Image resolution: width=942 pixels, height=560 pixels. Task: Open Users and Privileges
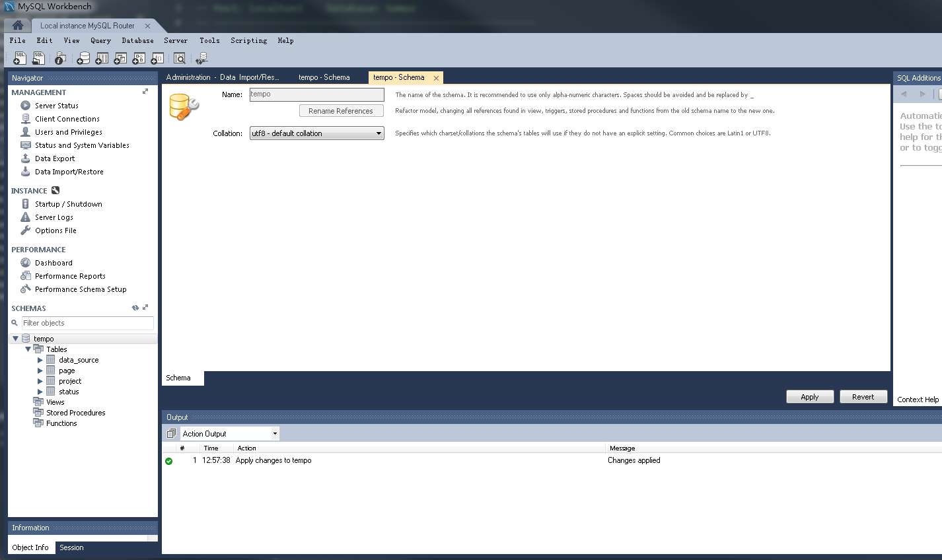68,132
